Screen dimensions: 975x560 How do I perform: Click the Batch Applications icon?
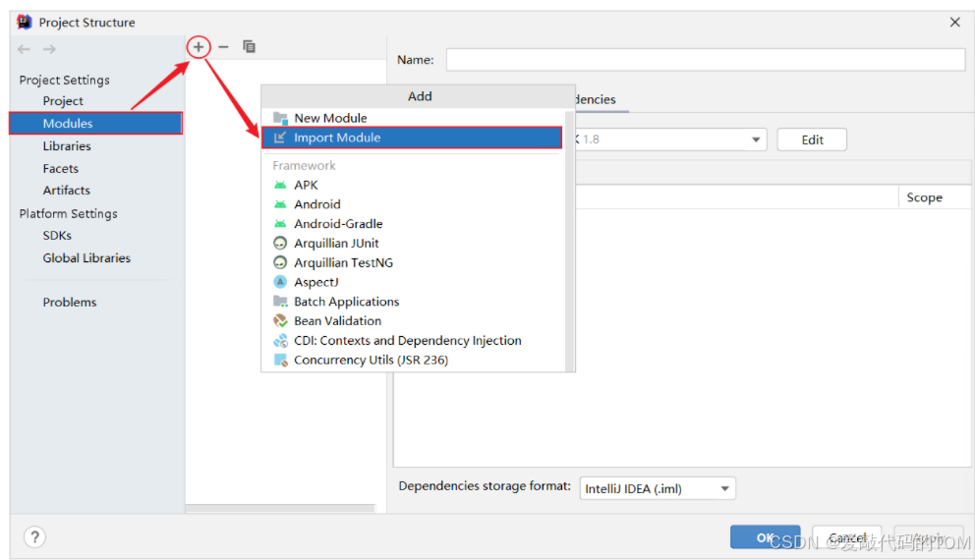pos(280,302)
